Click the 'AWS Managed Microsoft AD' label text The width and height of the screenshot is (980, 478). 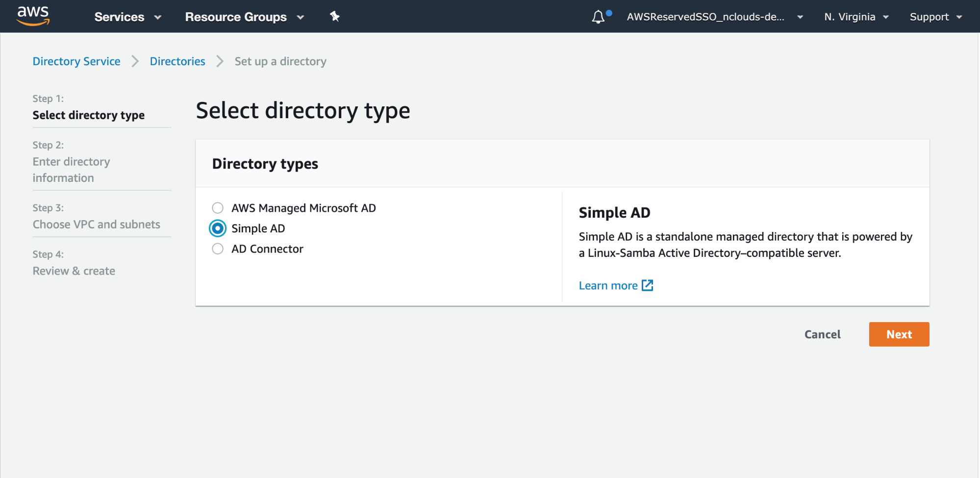(303, 208)
